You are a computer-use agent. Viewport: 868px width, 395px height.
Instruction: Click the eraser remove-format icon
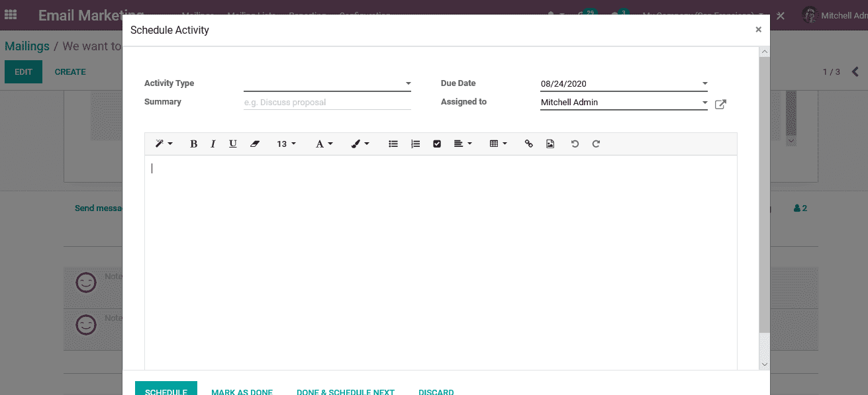(255, 144)
